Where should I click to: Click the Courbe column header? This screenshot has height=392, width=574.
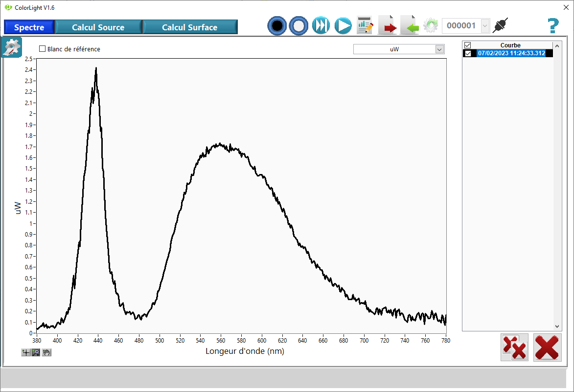(x=510, y=45)
